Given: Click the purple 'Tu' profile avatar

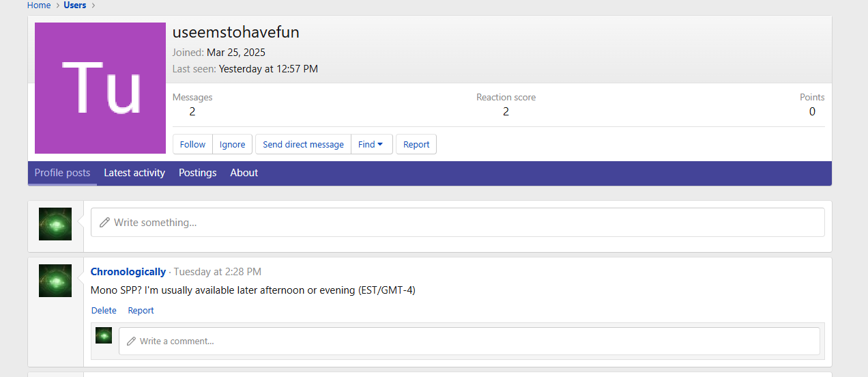Looking at the screenshot, I should [100, 88].
